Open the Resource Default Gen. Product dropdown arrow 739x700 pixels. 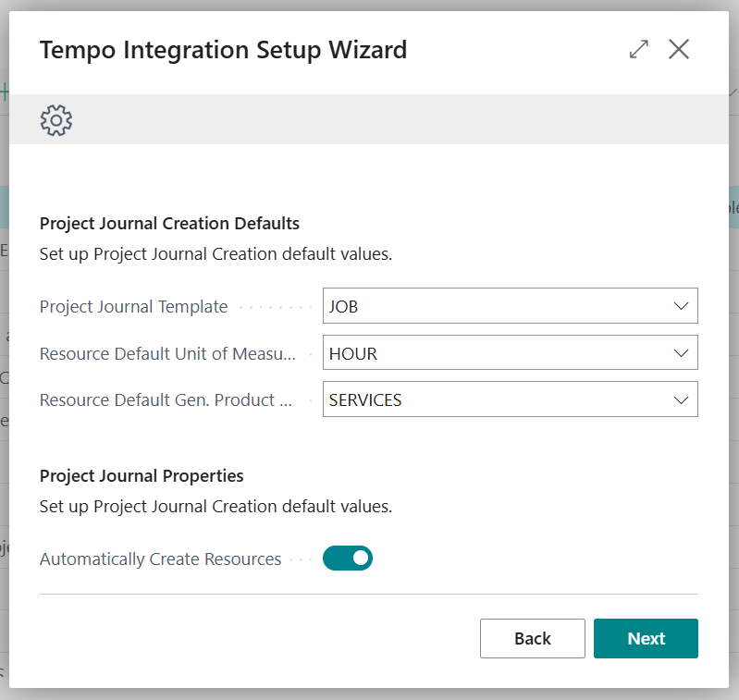[682, 400]
